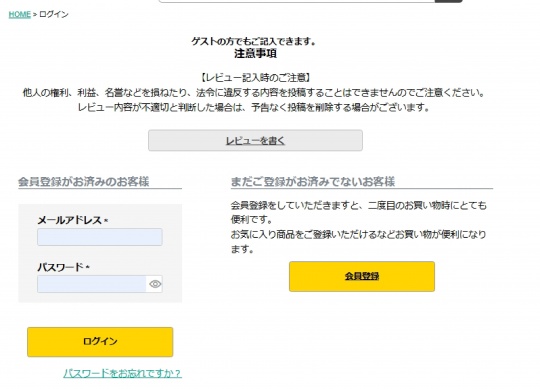Toggle password visibility eye icon
The width and height of the screenshot is (540, 389).
point(155,284)
